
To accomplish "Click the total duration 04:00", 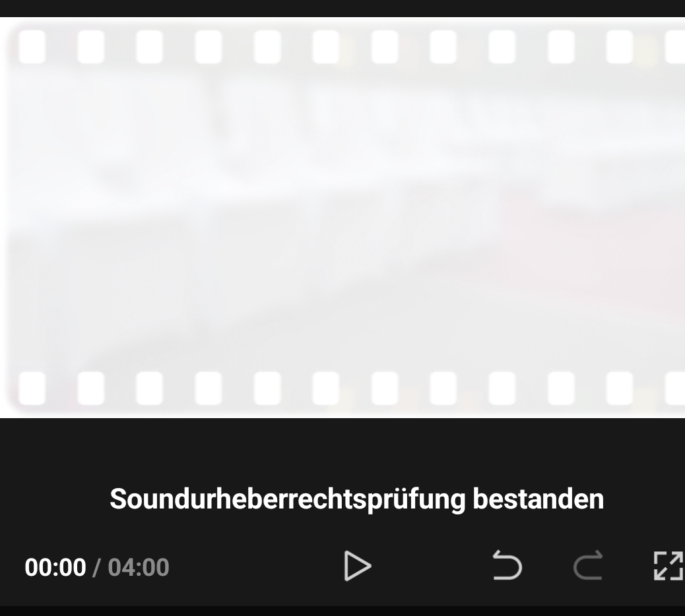I will pyautogui.click(x=139, y=567).
